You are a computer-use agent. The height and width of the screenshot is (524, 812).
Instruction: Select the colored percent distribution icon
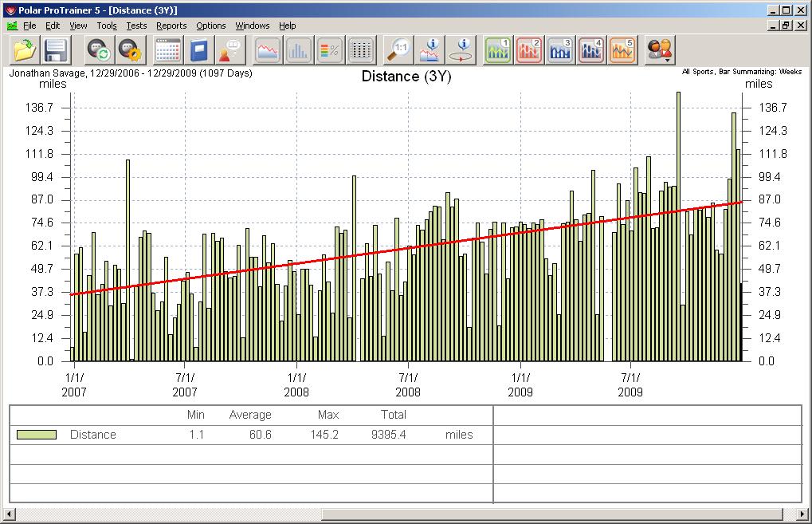tap(330, 50)
